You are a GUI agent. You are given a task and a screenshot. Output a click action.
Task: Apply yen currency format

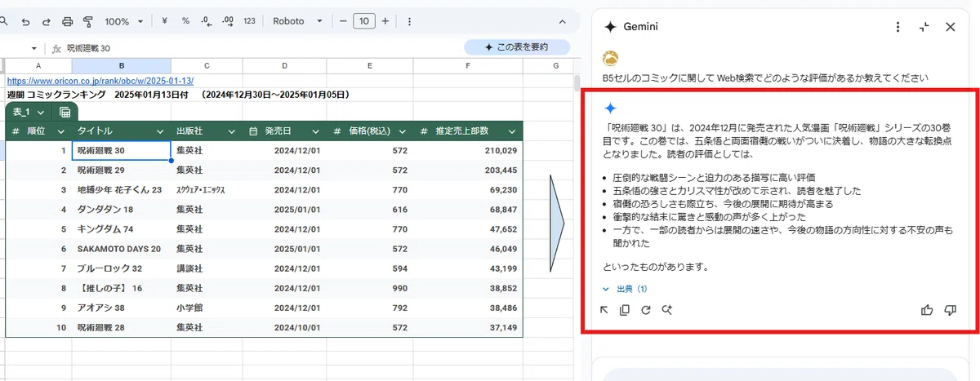point(165,21)
